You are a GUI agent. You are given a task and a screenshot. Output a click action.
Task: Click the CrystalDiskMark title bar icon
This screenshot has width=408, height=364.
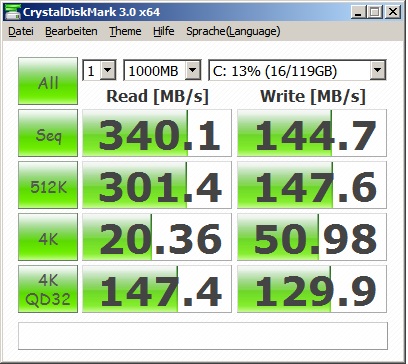coord(12,12)
